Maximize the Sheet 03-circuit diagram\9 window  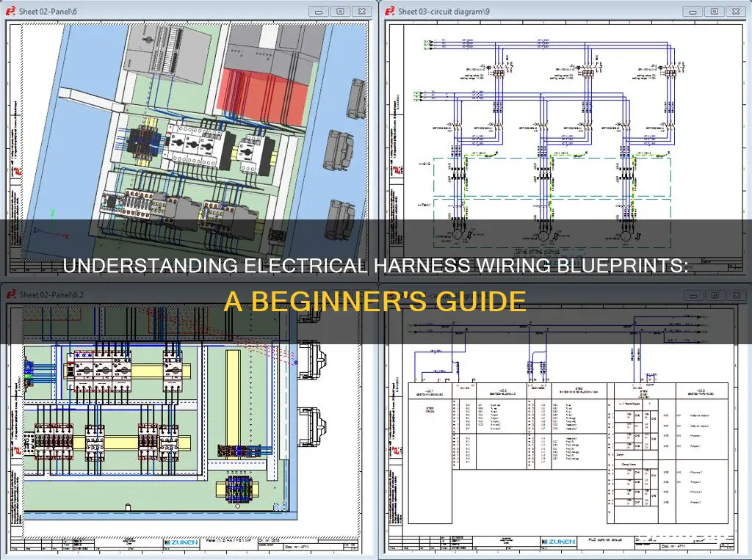(x=714, y=12)
